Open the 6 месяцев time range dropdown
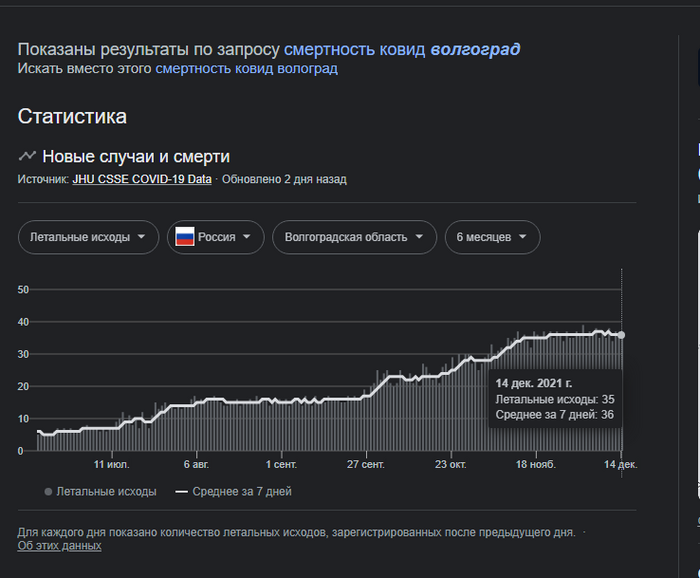Viewport: 700px width, 578px height. pyautogui.click(x=492, y=237)
